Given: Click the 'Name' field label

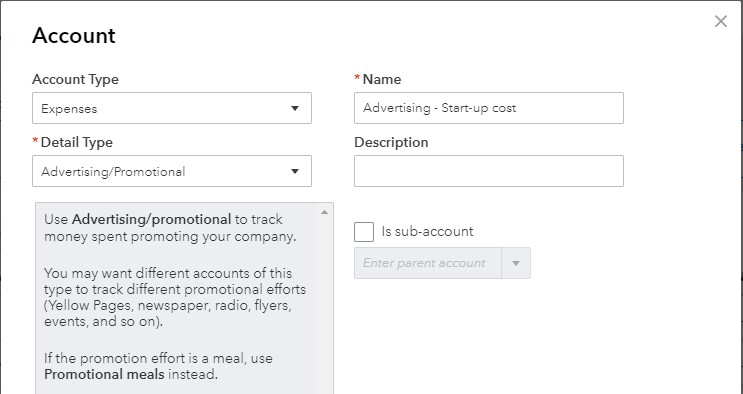Looking at the screenshot, I should [x=382, y=79].
